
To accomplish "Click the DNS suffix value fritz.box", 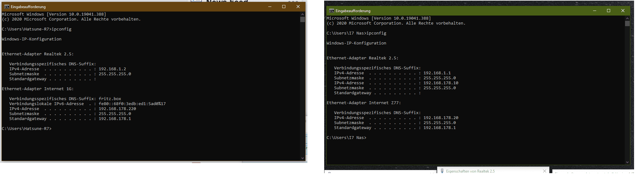I will coord(110,99).
